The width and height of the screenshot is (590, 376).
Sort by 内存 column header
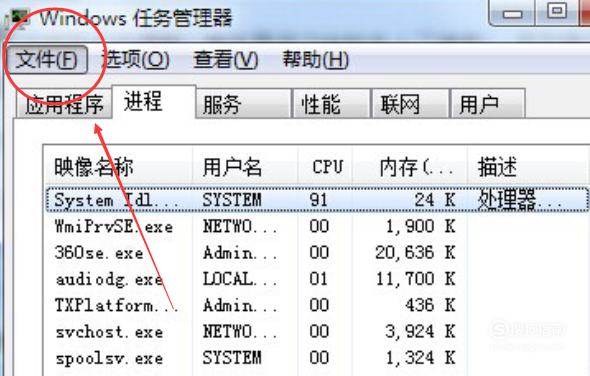[410, 167]
